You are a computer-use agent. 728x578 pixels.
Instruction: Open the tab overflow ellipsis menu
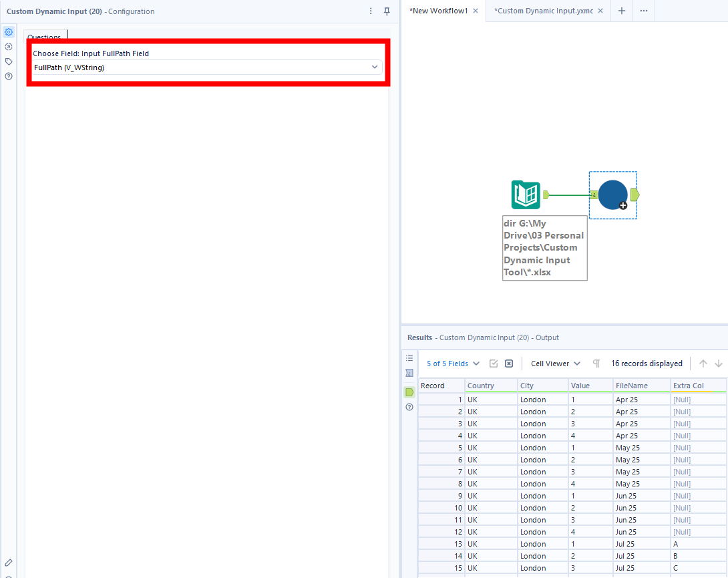643,11
